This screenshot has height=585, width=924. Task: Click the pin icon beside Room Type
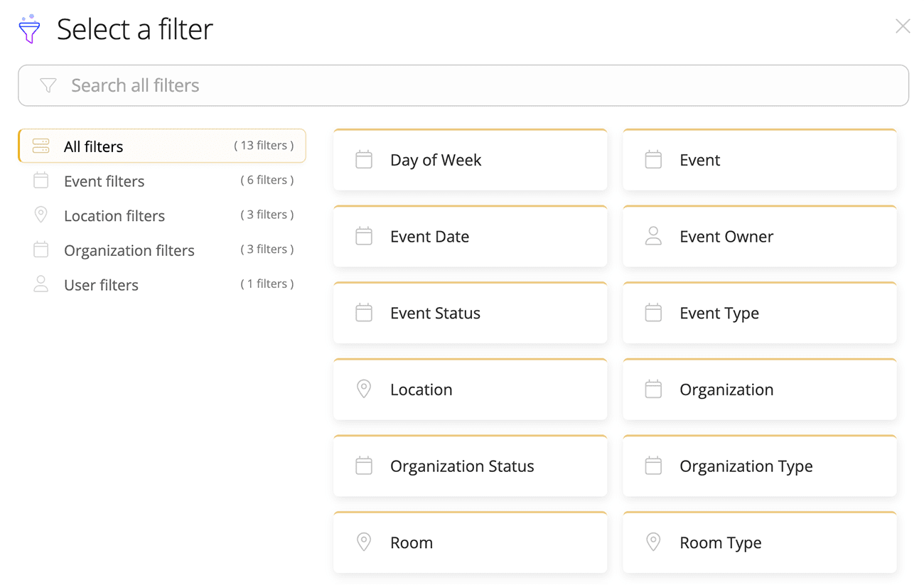[x=653, y=542]
